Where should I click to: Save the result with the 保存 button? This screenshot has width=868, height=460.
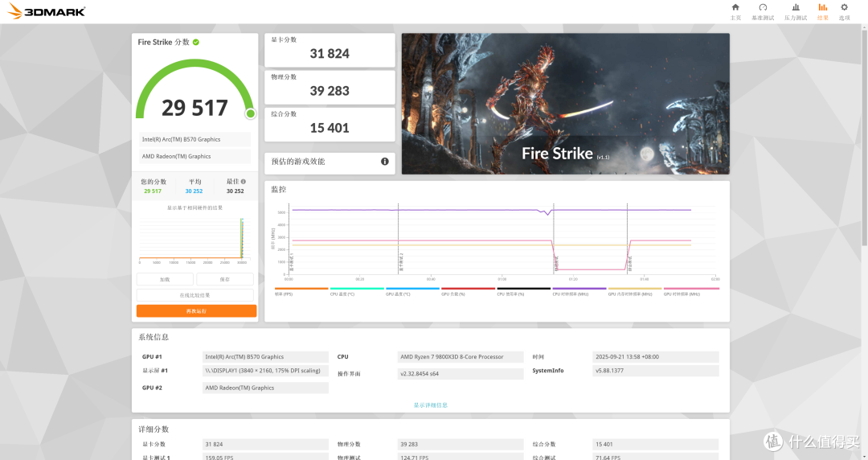[225, 279]
